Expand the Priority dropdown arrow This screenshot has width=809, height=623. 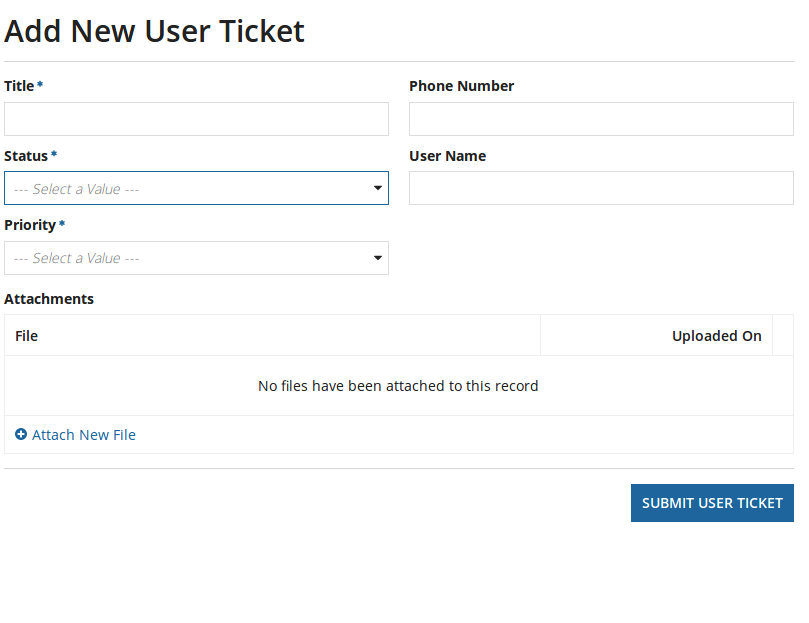(378, 258)
